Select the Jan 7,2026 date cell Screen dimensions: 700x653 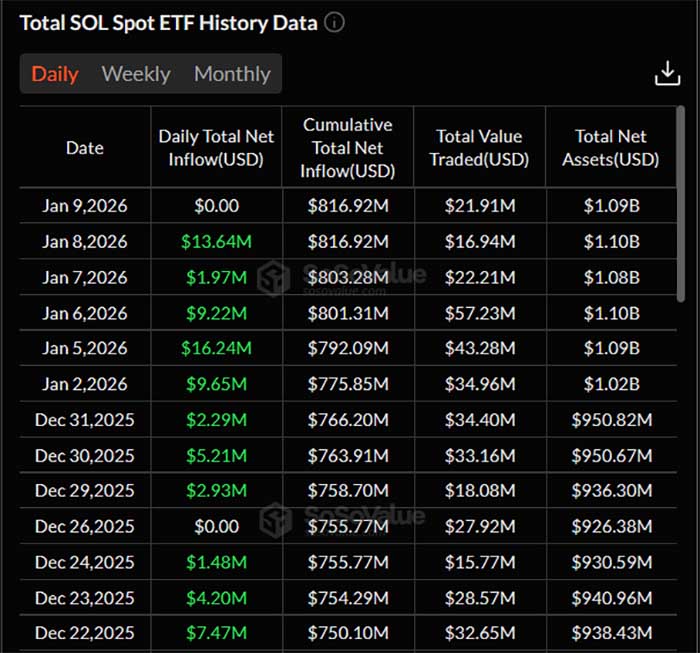click(85, 278)
